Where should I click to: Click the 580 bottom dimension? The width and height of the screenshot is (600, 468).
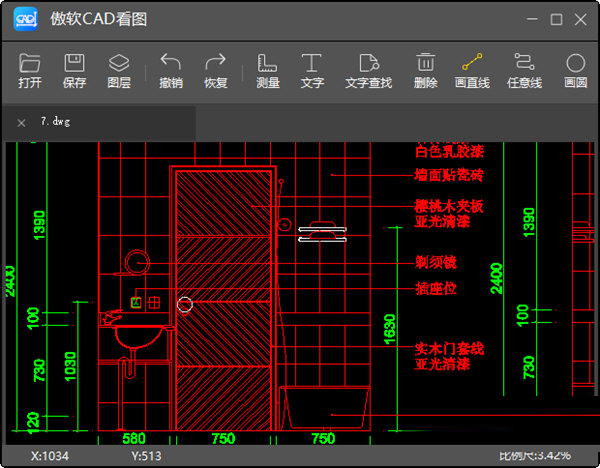click(x=134, y=439)
